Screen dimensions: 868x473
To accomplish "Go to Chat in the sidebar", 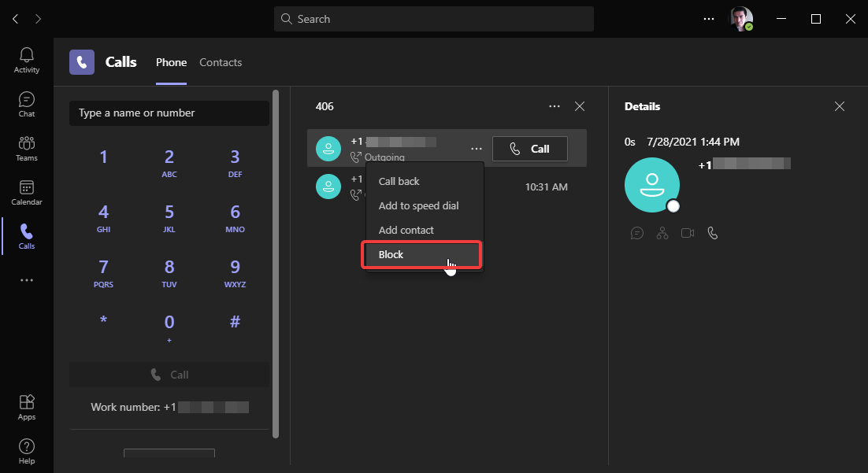I will 27,104.
